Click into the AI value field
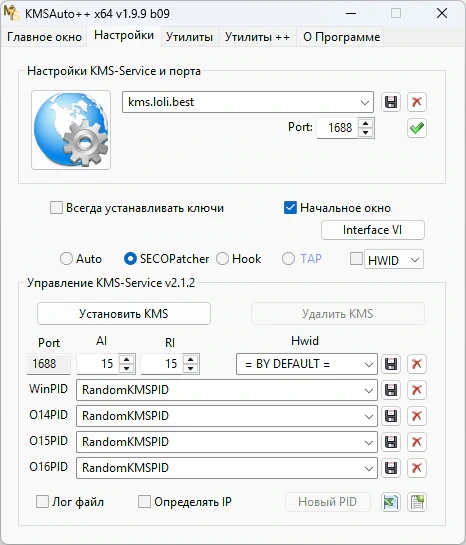The height and width of the screenshot is (545, 466). click(97, 364)
